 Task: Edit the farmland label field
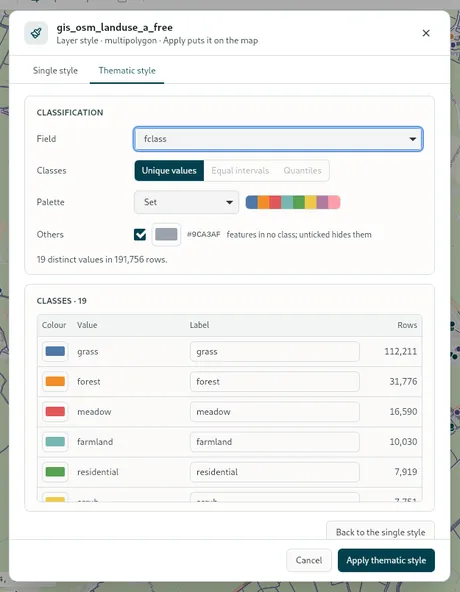pos(275,442)
